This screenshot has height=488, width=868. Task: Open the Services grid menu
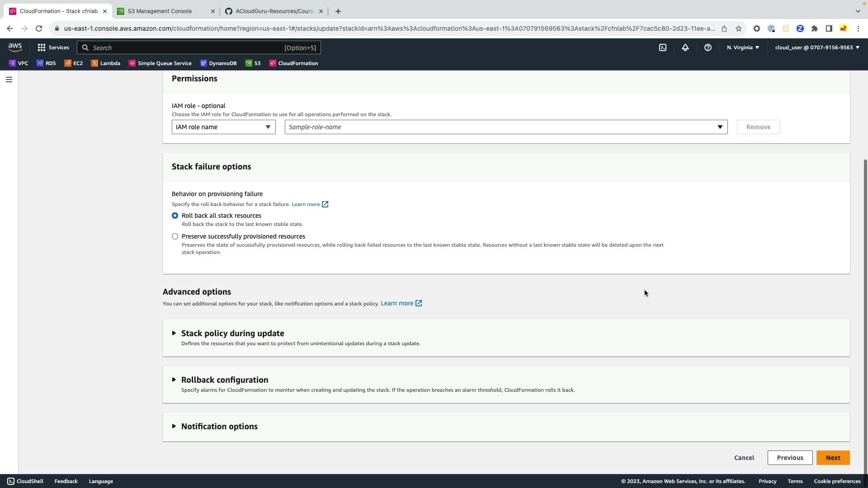pos(53,47)
